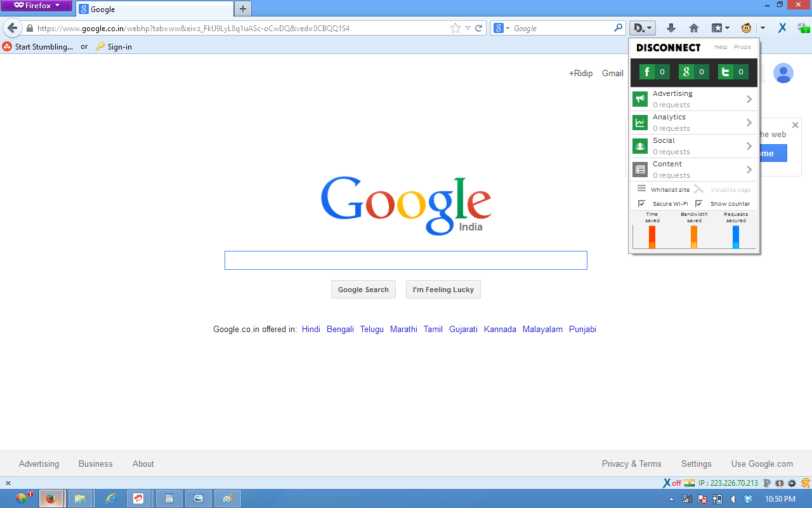The height and width of the screenshot is (508, 812).
Task: Click the Firefox address bar URL
Action: [x=241, y=28]
